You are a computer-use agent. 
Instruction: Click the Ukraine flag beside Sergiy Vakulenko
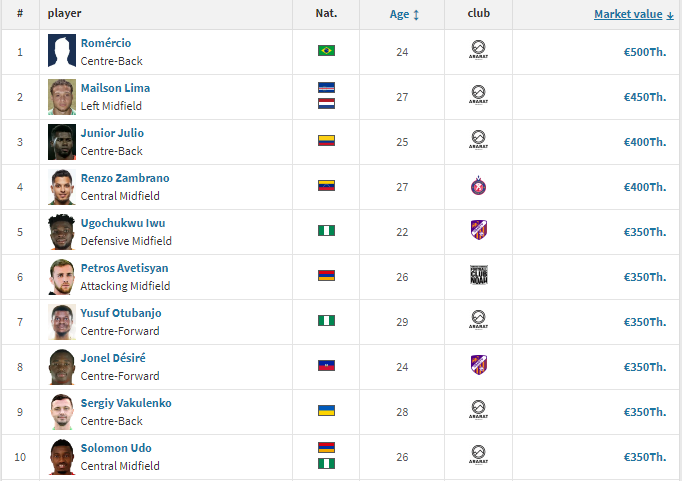pos(326,411)
